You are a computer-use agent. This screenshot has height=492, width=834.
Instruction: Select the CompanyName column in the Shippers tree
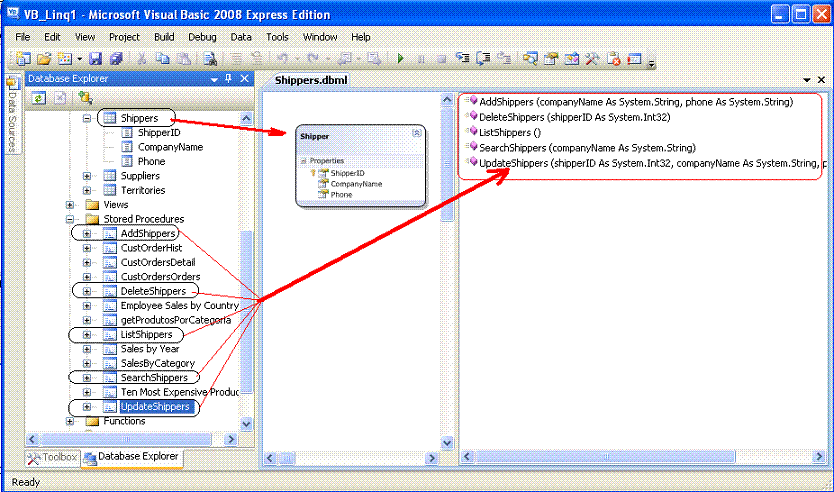(170, 147)
